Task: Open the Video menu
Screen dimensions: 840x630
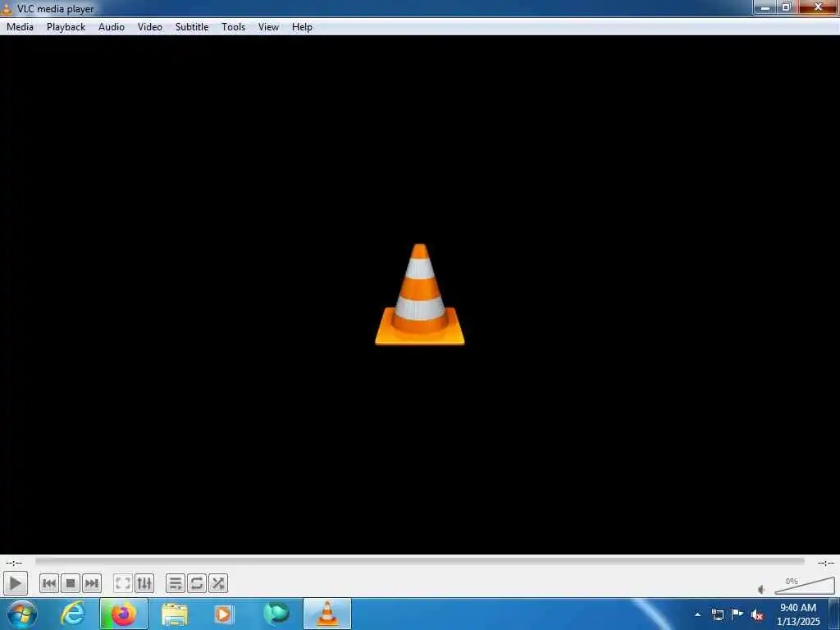Action: (150, 27)
